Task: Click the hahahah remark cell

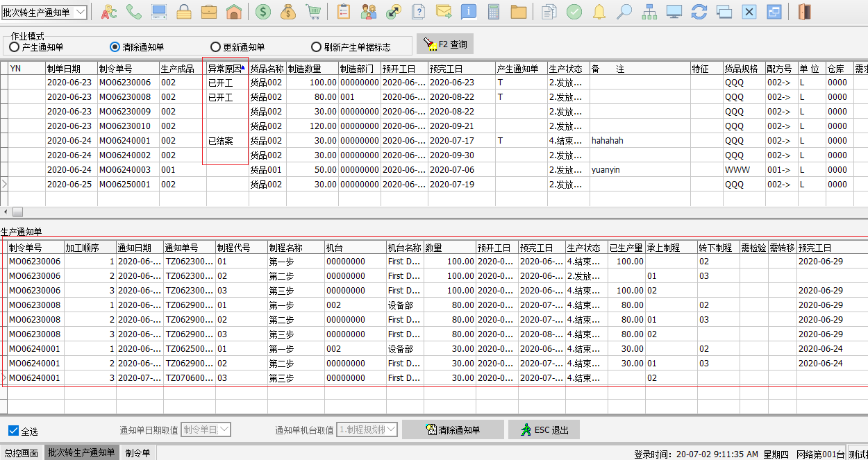Action: [640, 141]
